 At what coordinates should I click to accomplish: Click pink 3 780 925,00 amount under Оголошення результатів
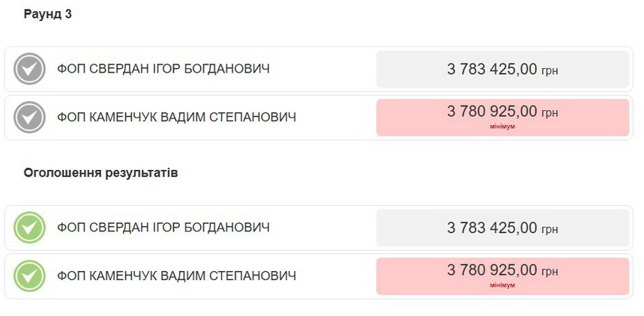coord(492,270)
